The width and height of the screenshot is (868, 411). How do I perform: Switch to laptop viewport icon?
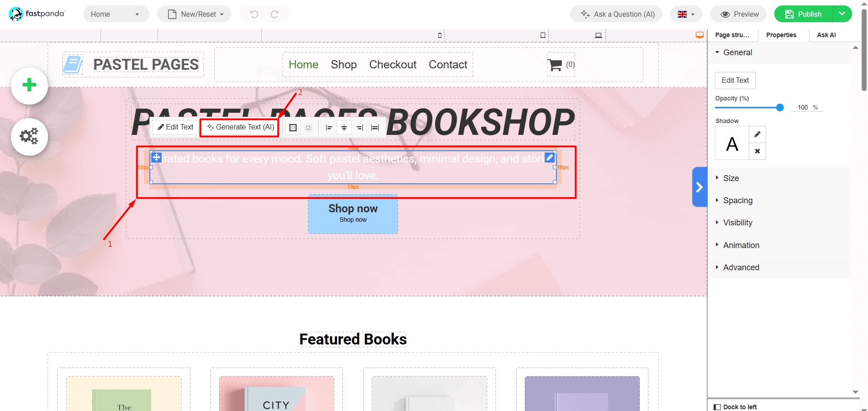point(598,35)
